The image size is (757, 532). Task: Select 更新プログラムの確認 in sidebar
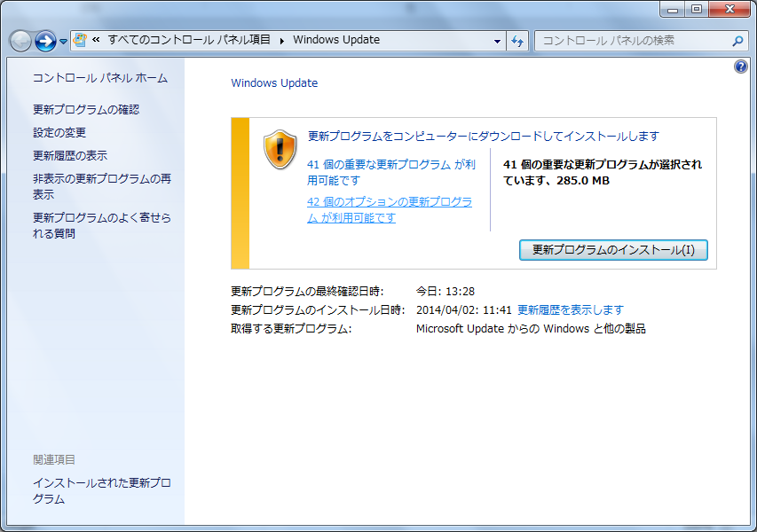point(86,110)
